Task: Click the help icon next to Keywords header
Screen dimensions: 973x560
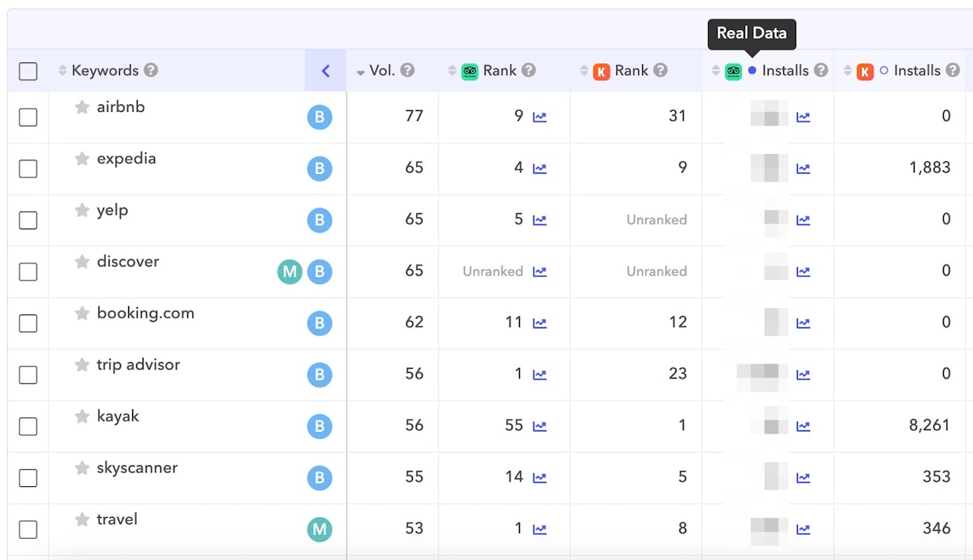Action: coord(151,71)
